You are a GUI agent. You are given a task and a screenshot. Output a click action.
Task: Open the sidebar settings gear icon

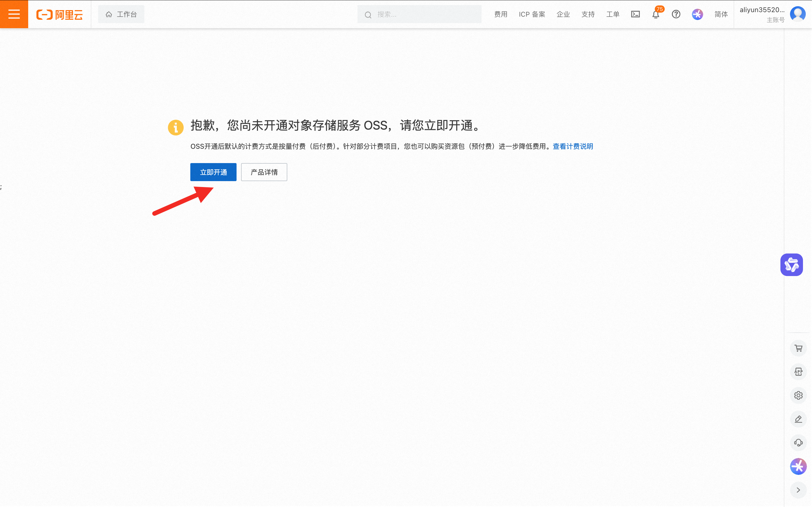point(798,395)
